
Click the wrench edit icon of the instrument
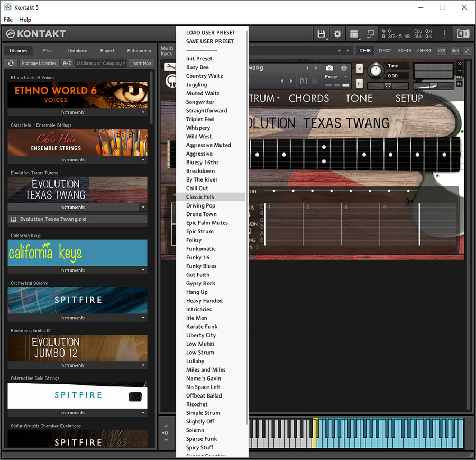(170, 67)
